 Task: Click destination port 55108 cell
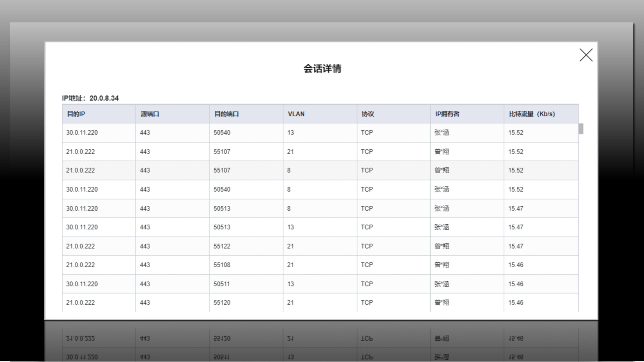[222, 265]
